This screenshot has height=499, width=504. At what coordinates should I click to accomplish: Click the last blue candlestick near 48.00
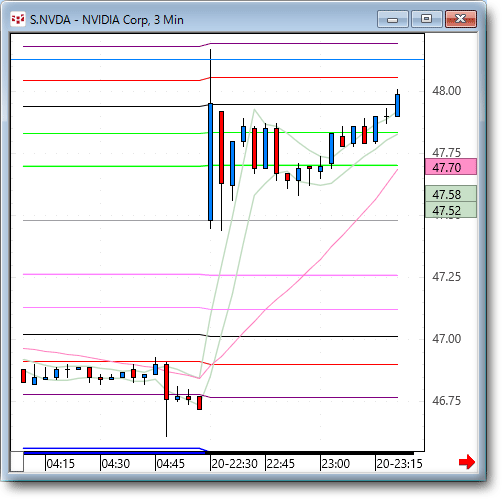(397, 105)
